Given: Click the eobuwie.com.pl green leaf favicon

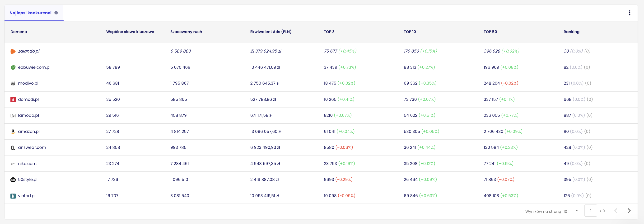Looking at the screenshot, I should [13, 67].
